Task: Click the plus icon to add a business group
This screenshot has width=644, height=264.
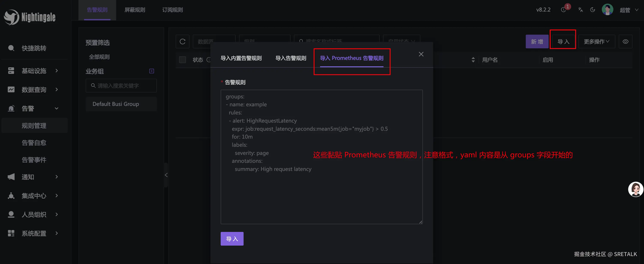Action: 151,71
